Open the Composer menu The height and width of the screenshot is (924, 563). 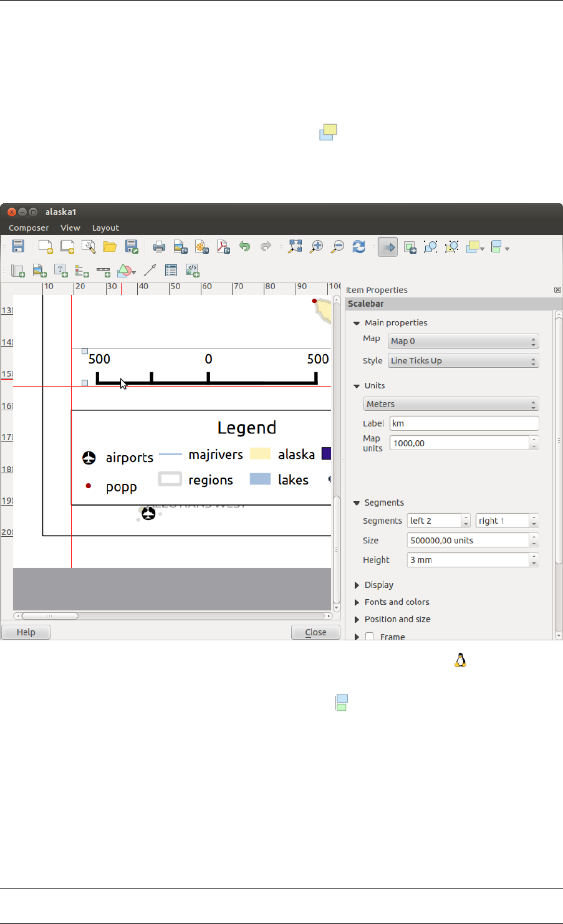coord(29,228)
